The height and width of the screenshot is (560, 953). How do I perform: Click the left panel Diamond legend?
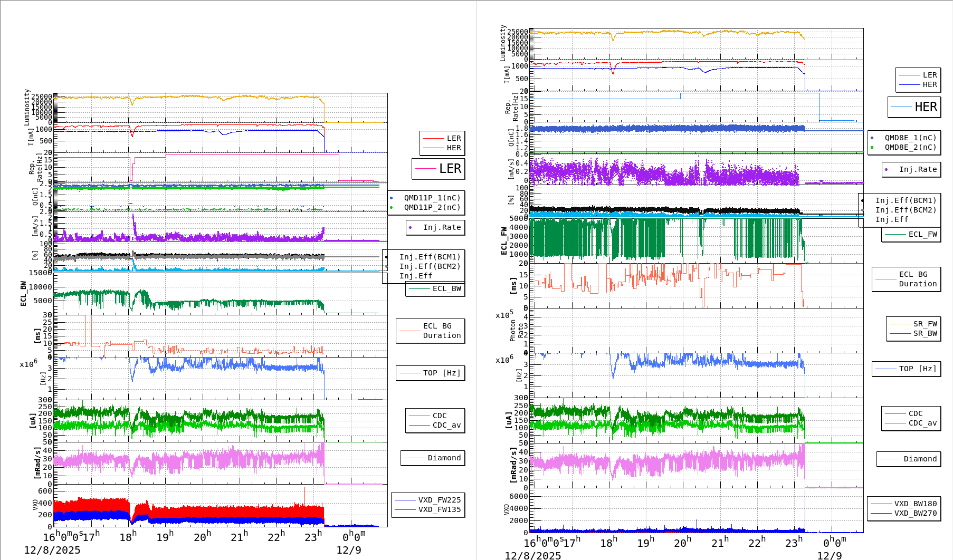click(444, 458)
